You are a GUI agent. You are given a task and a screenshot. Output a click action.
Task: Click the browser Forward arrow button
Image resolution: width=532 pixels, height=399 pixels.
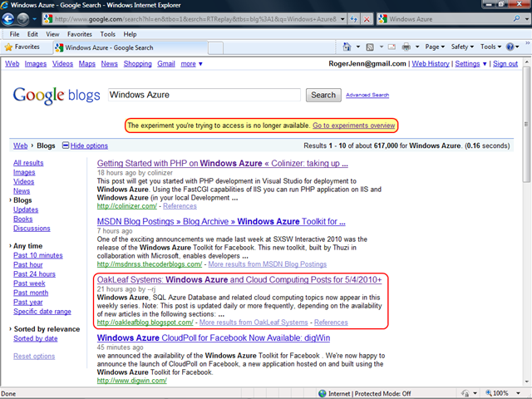22,19
